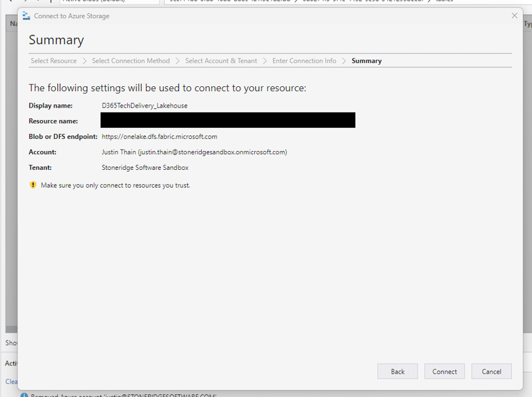Screen dimensions: 532x397
Task: Click chevron before Summary breadcrumb
Action: pyautogui.click(x=344, y=61)
